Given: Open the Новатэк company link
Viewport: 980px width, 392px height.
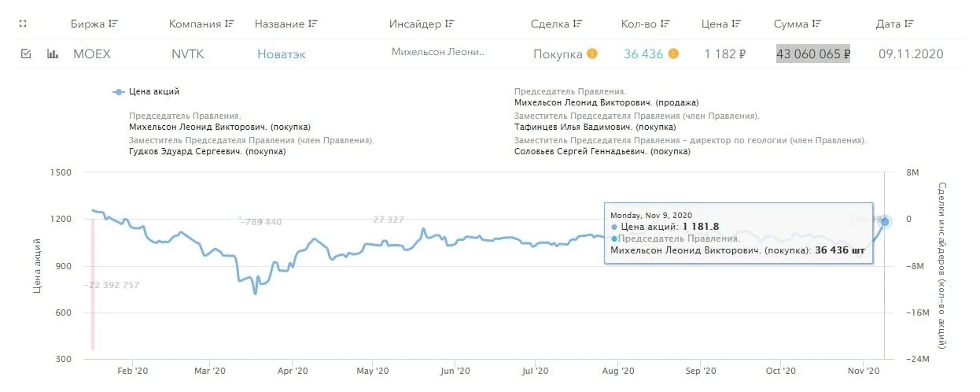Looking at the screenshot, I should (281, 54).
